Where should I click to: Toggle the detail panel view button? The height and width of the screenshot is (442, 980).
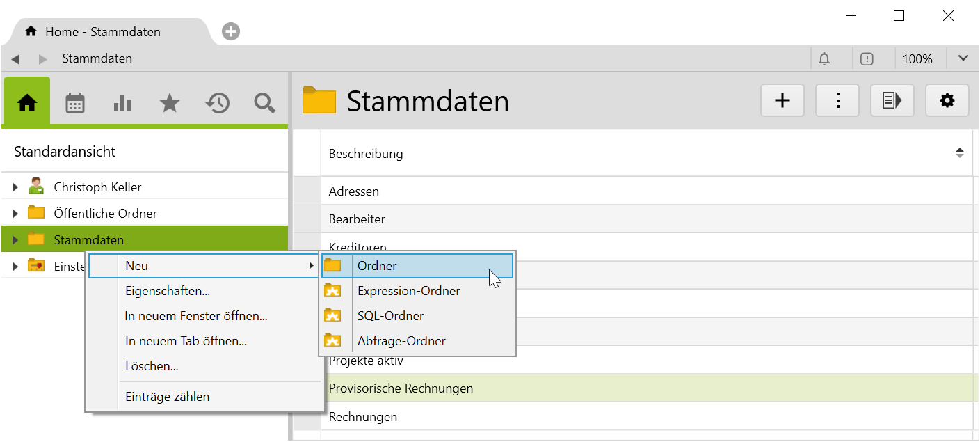click(892, 101)
